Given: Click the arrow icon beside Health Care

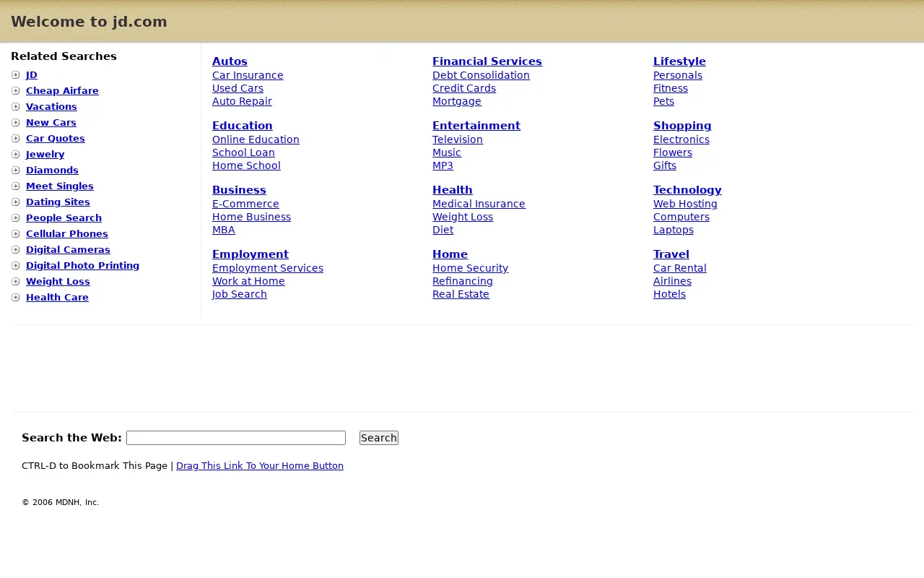Looking at the screenshot, I should 16,298.
